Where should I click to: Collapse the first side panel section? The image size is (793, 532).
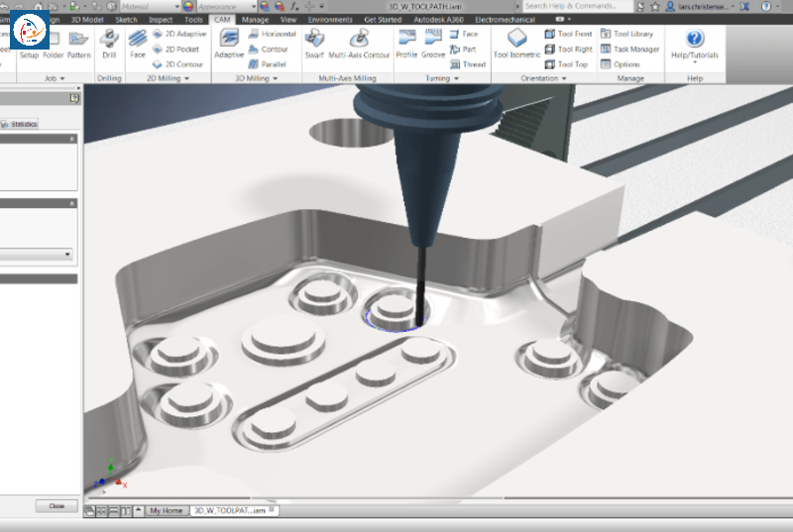click(71, 139)
